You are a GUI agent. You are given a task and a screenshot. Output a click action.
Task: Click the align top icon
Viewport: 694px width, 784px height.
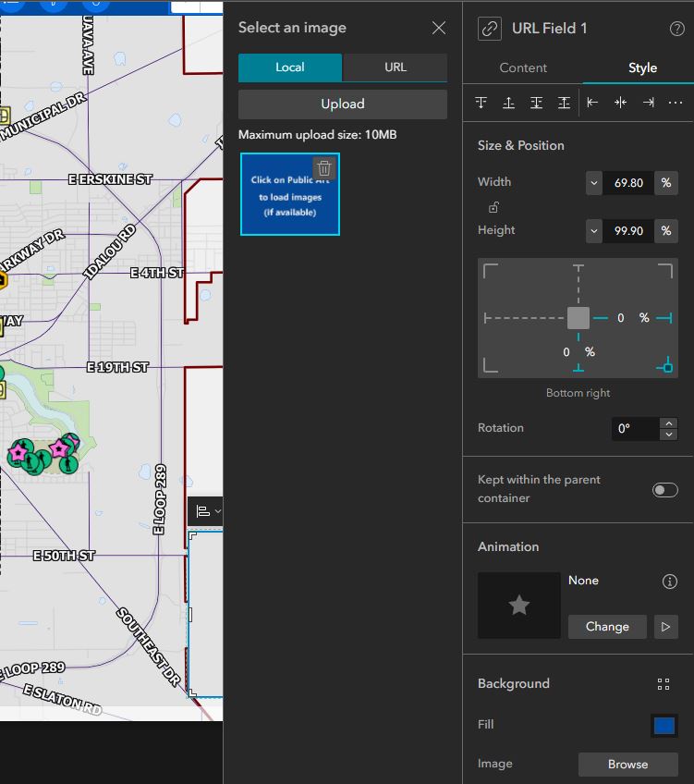point(481,103)
